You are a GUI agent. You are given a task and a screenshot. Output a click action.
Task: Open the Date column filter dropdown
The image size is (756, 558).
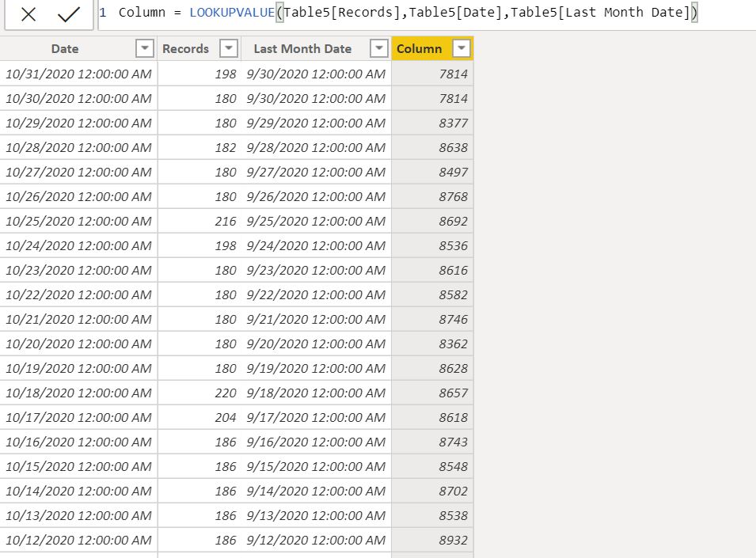[145, 48]
